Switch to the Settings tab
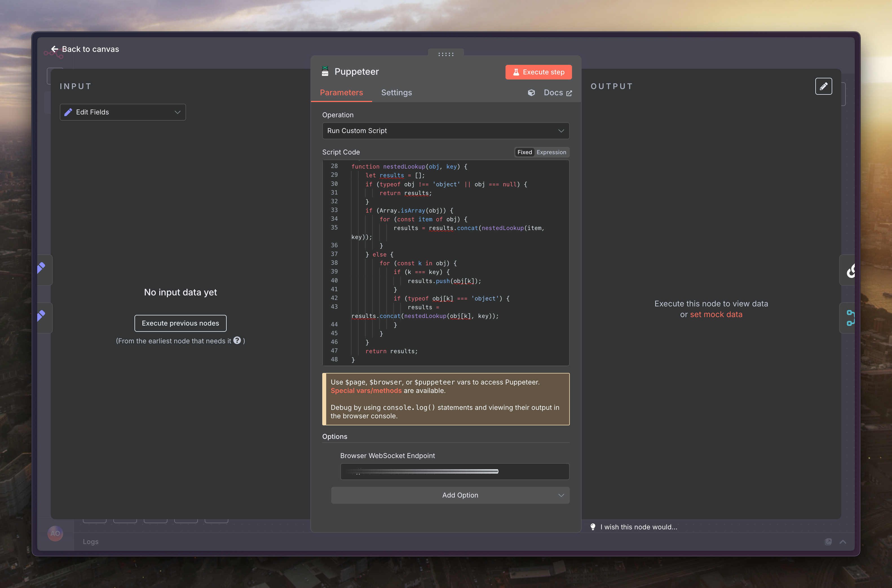Image resolution: width=892 pixels, height=588 pixels. (396, 93)
